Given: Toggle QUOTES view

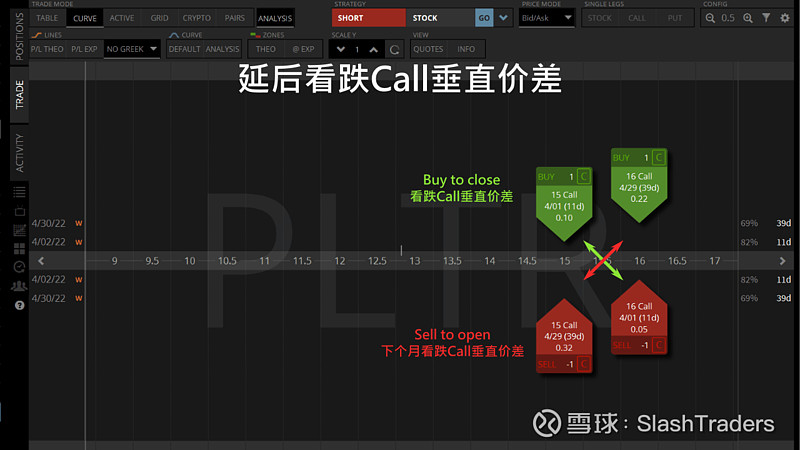Looking at the screenshot, I should (428, 49).
